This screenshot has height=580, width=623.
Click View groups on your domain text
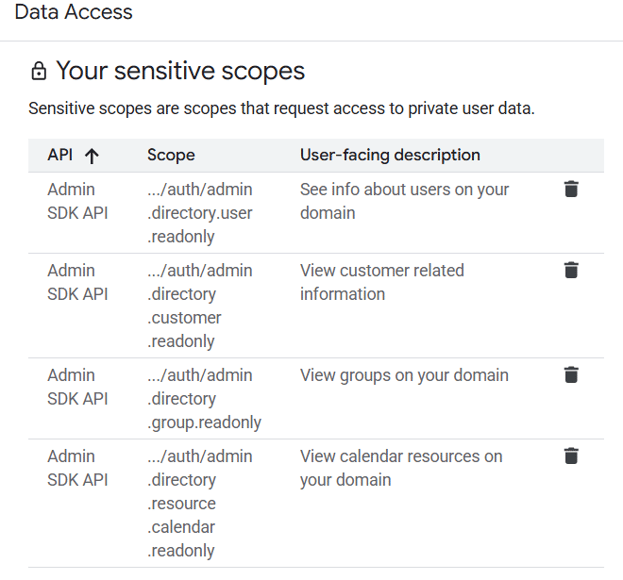404,375
